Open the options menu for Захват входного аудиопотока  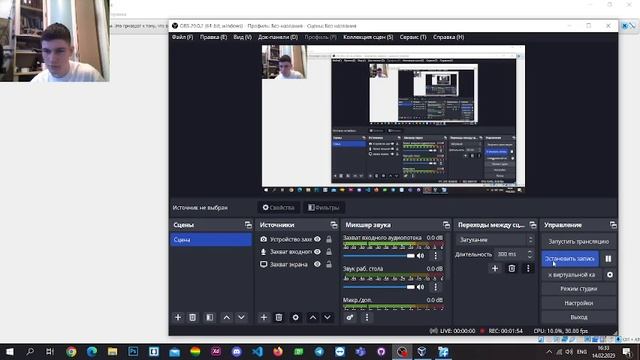pyautogui.click(x=436, y=256)
